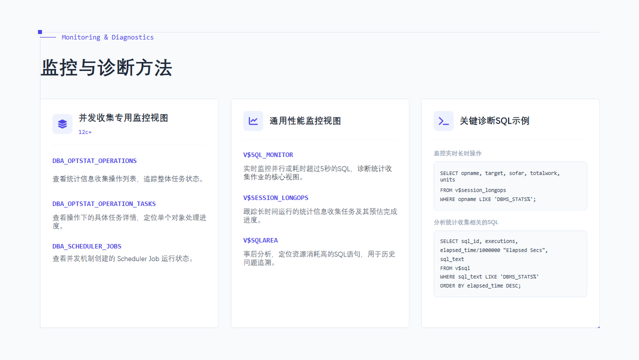Click the line chart icon
Screen dimensions: 639x360
coord(253,121)
